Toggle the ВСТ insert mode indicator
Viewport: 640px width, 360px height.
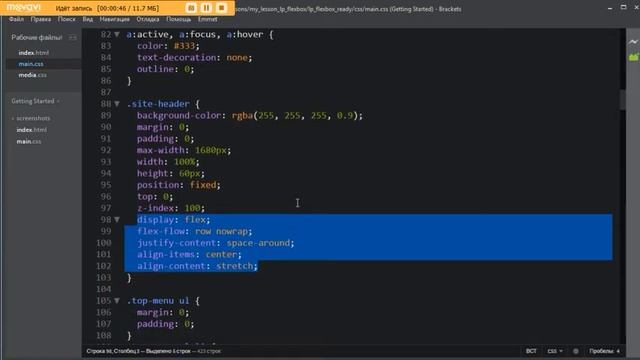(x=531, y=351)
